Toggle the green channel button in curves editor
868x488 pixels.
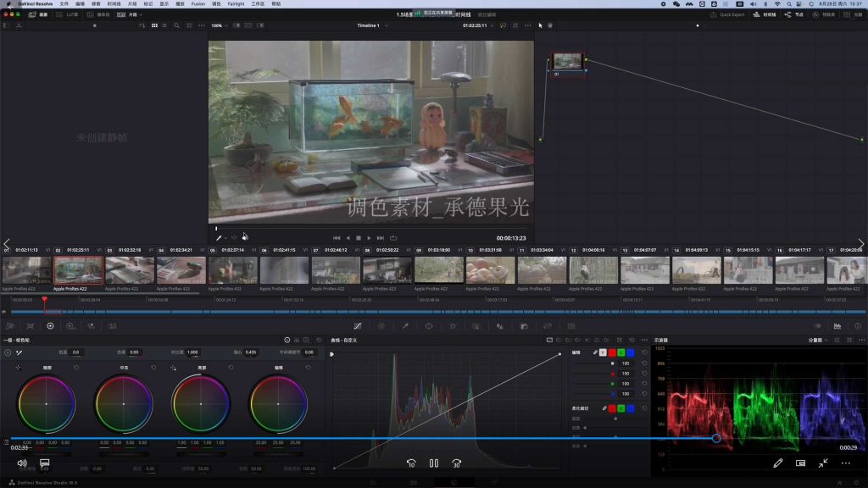(x=621, y=352)
